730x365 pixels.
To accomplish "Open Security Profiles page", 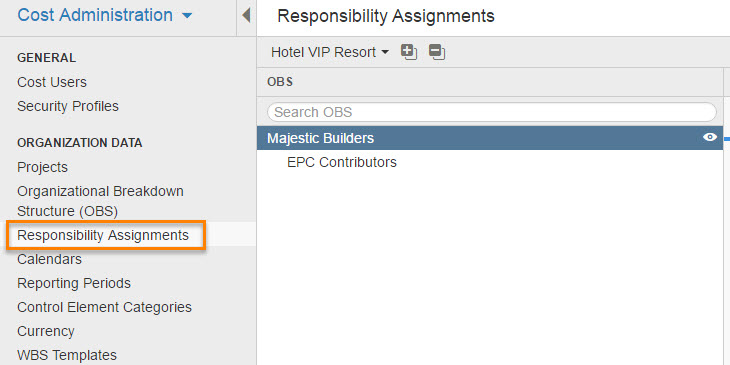I will pyautogui.click(x=68, y=107).
